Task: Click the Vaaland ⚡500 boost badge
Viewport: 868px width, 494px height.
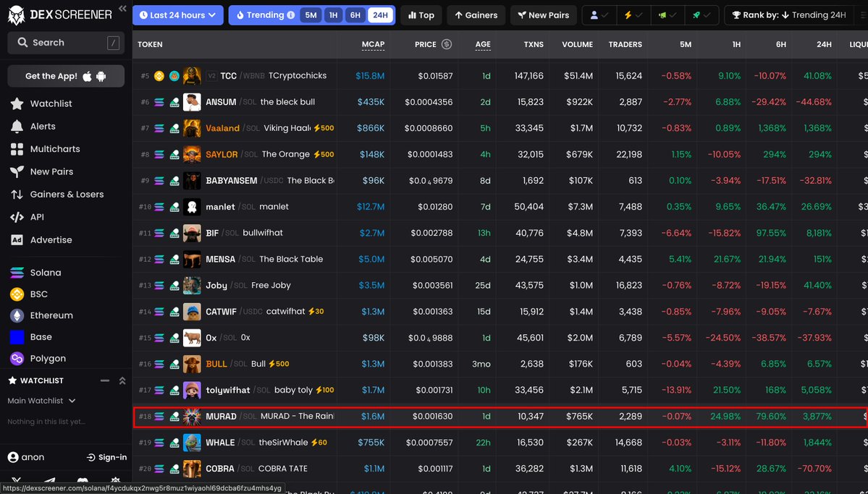Action: [324, 128]
